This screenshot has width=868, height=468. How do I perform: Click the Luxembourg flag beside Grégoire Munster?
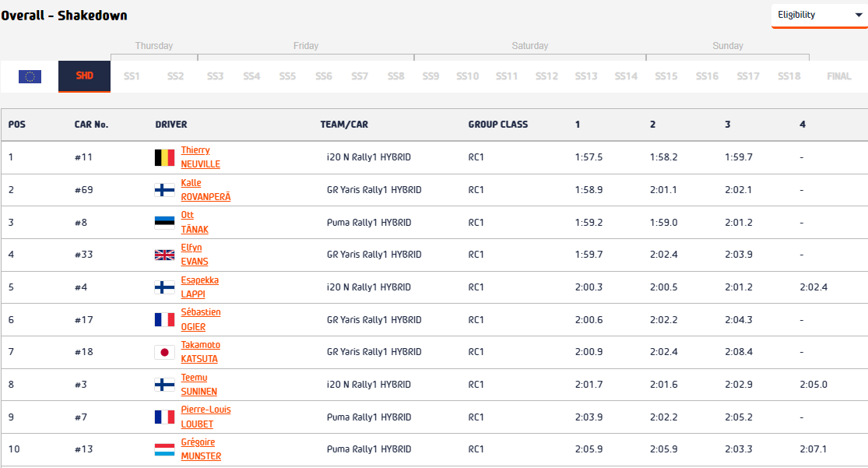164,449
